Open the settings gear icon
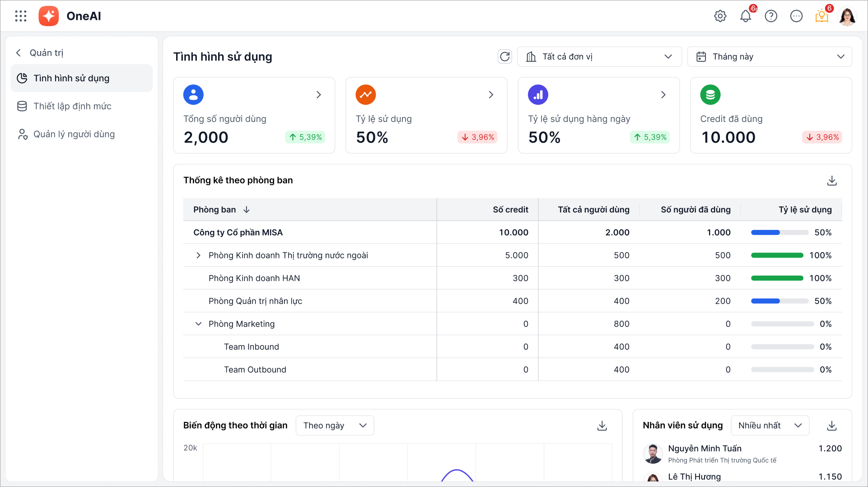The height and width of the screenshot is (487, 868). click(x=720, y=16)
